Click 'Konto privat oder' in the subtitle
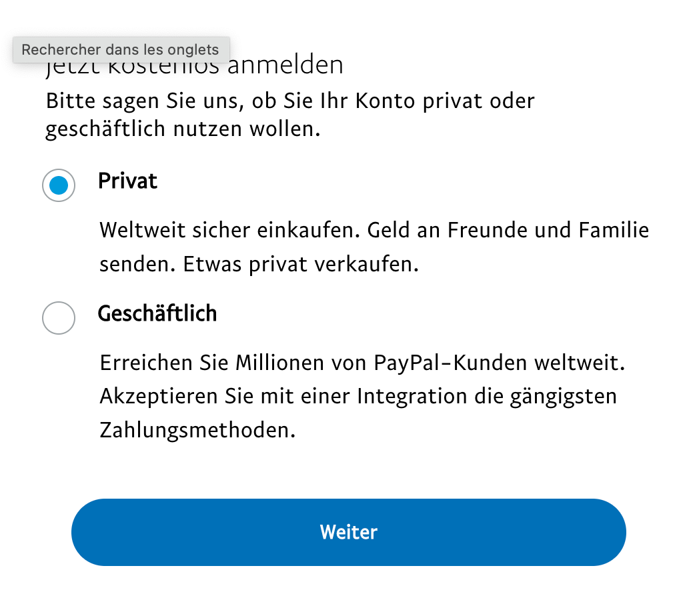699x616 pixels. pyautogui.click(x=445, y=101)
